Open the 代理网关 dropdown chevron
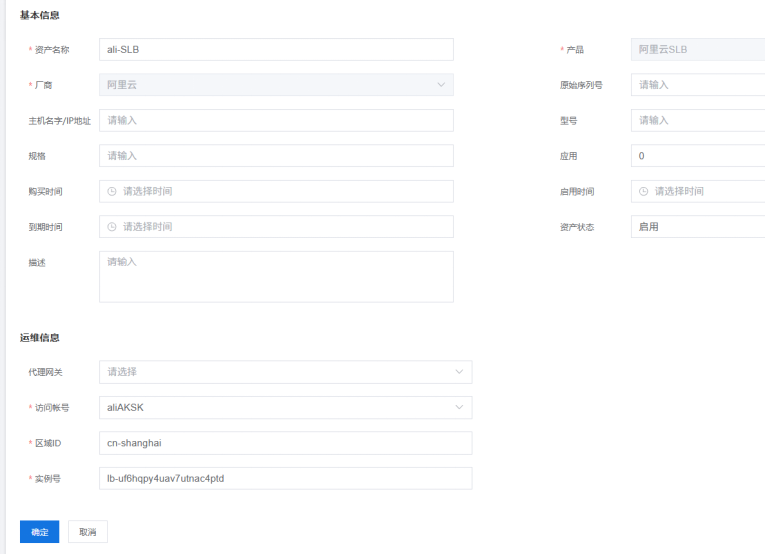The width and height of the screenshot is (765, 554). [459, 372]
